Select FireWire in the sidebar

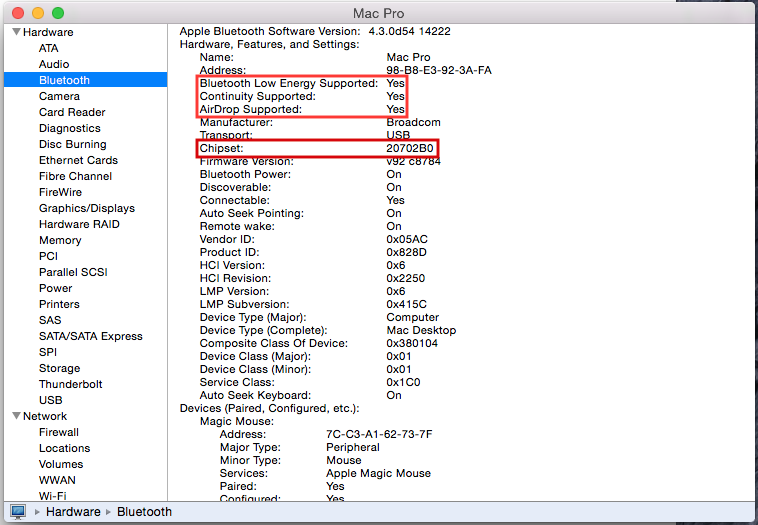(60, 192)
